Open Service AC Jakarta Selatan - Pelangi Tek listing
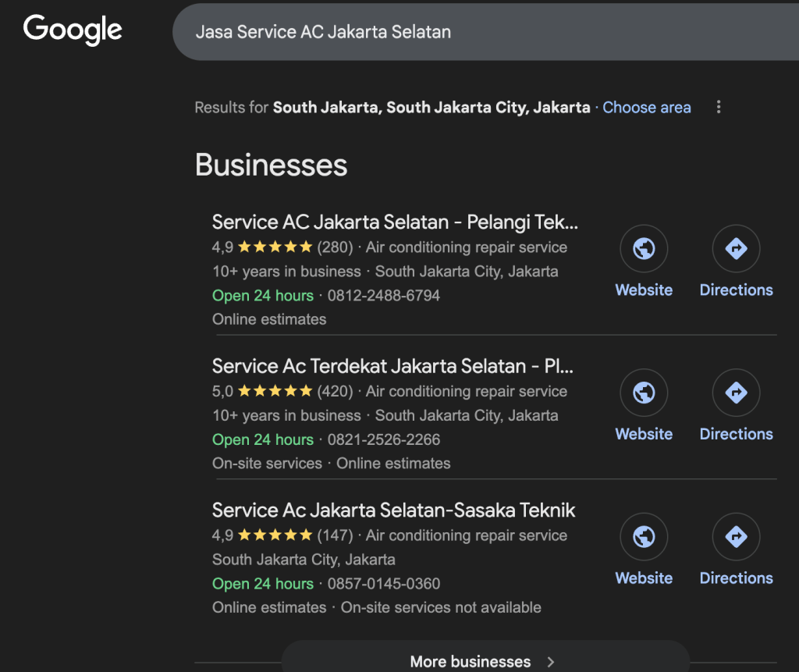The width and height of the screenshot is (799, 672). coord(395,222)
